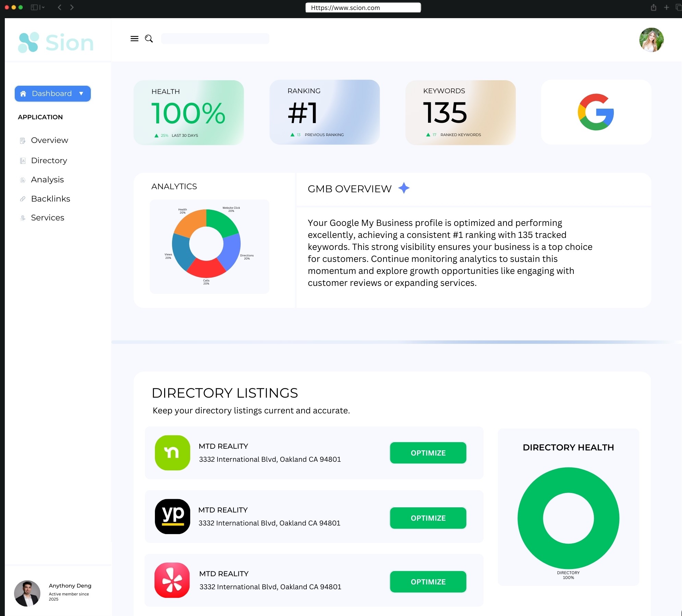
Task: Optimize the Nextdoor listing
Action: click(428, 453)
